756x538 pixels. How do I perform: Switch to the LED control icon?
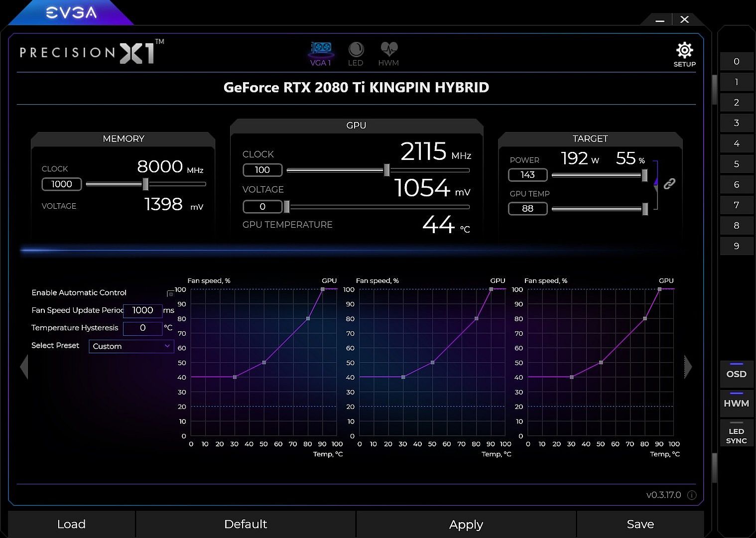point(356,54)
